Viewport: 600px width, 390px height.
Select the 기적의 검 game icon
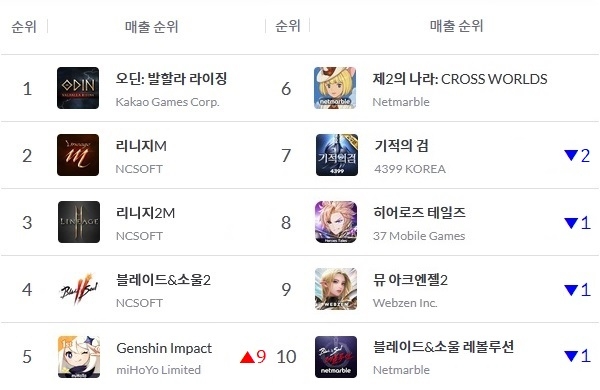337,155
